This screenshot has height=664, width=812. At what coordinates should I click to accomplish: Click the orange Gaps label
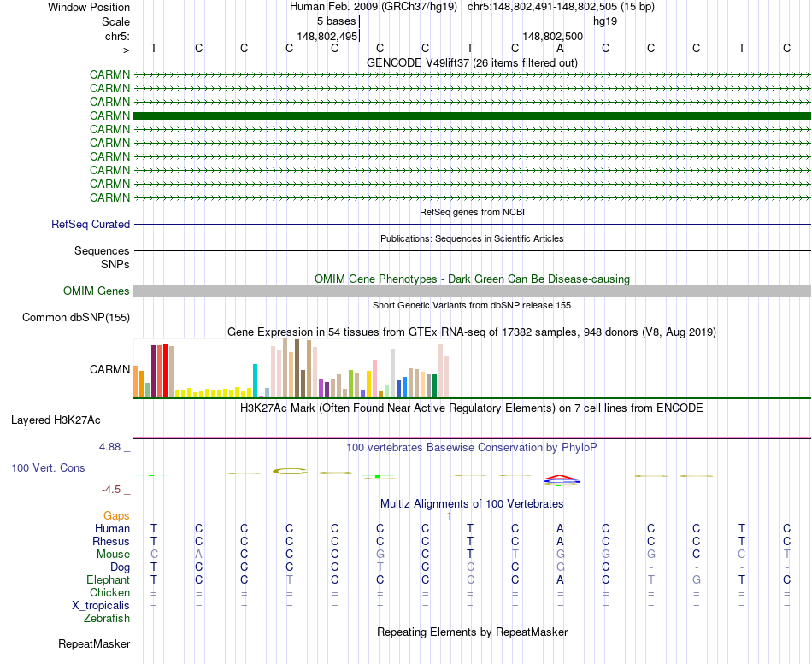click(116, 515)
